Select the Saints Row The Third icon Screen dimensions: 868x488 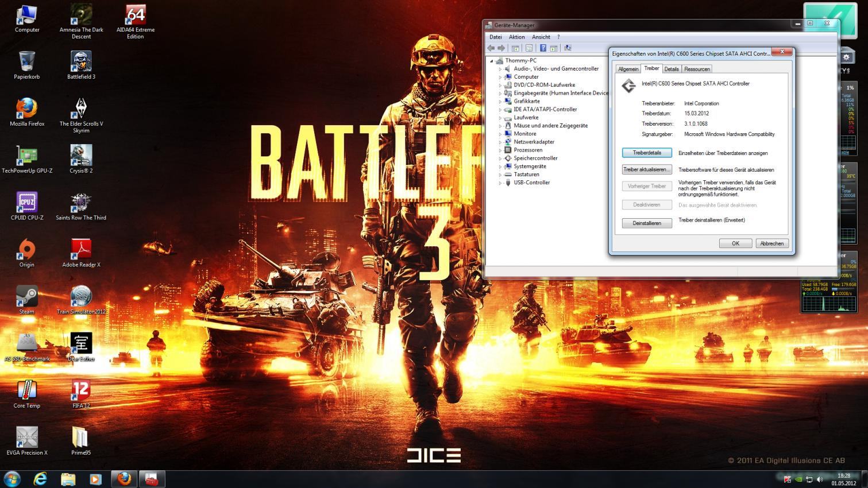pos(81,206)
